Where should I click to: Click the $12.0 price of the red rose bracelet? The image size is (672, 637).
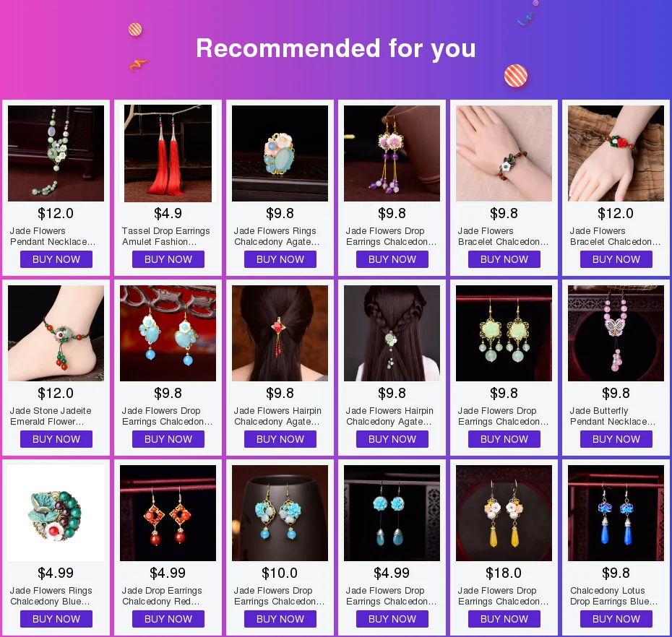tap(616, 213)
